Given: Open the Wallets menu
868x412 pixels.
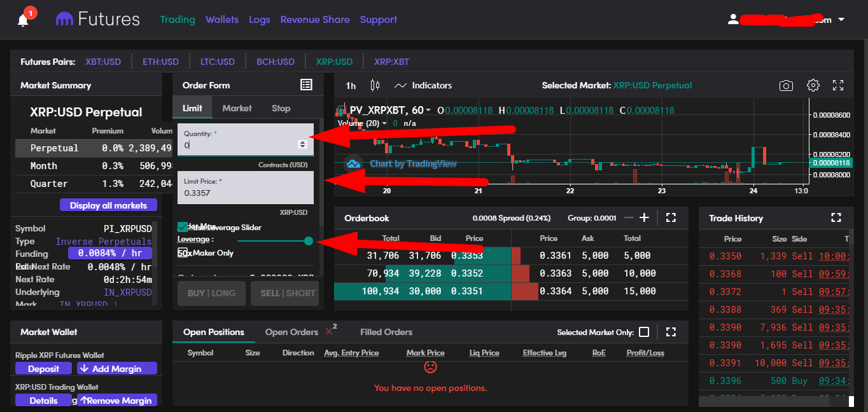Looking at the screenshot, I should coord(222,20).
